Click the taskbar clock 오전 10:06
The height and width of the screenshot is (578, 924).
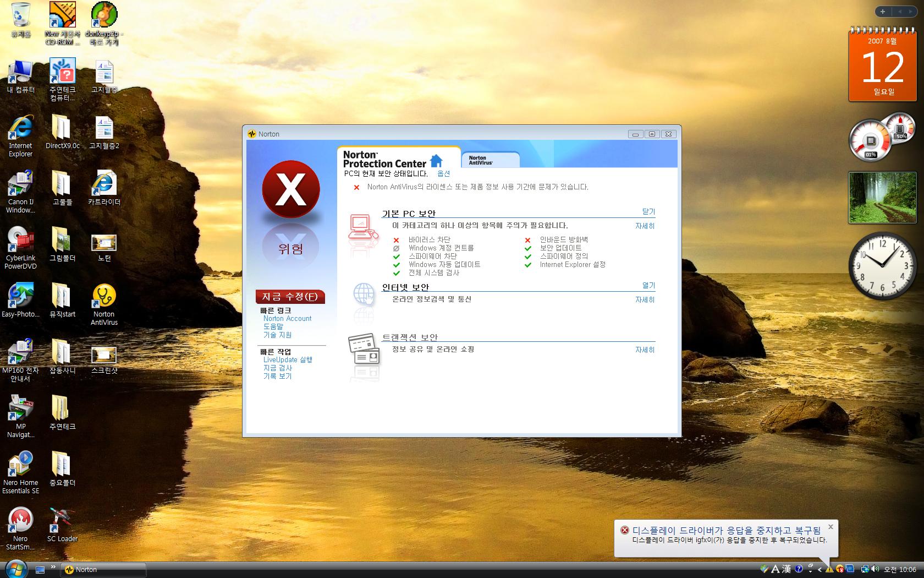pyautogui.click(x=900, y=570)
